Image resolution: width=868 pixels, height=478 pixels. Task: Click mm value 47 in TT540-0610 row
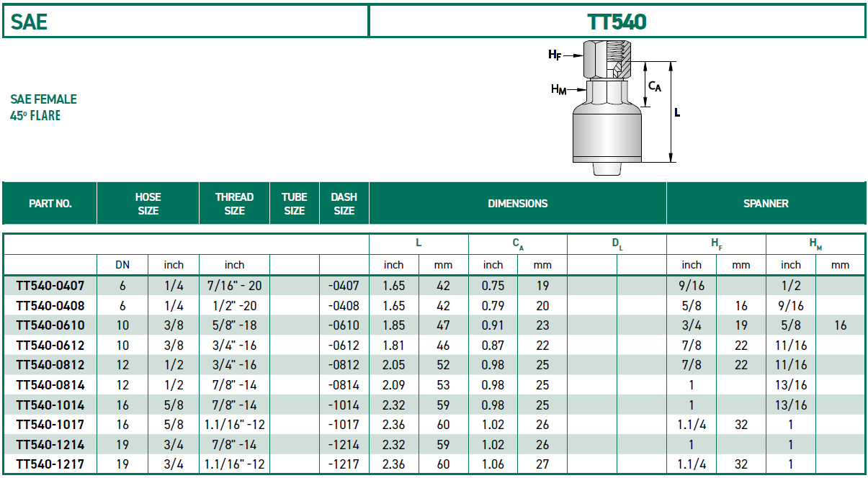pos(444,325)
